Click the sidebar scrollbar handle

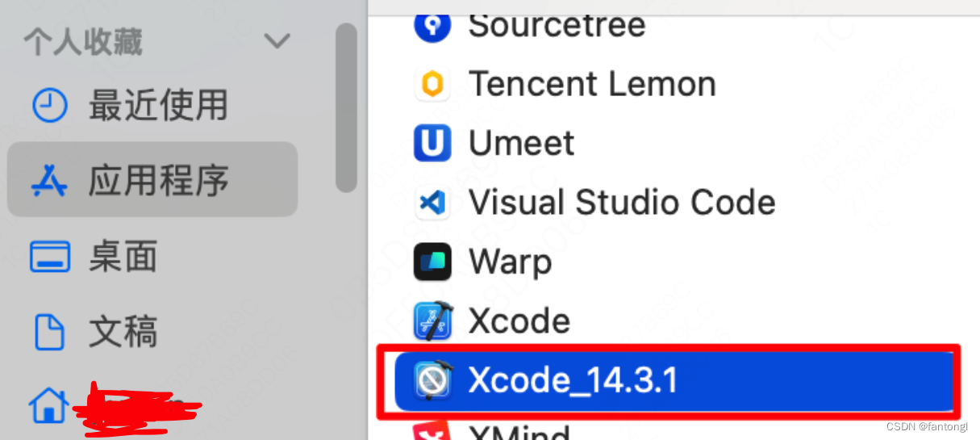[x=346, y=107]
